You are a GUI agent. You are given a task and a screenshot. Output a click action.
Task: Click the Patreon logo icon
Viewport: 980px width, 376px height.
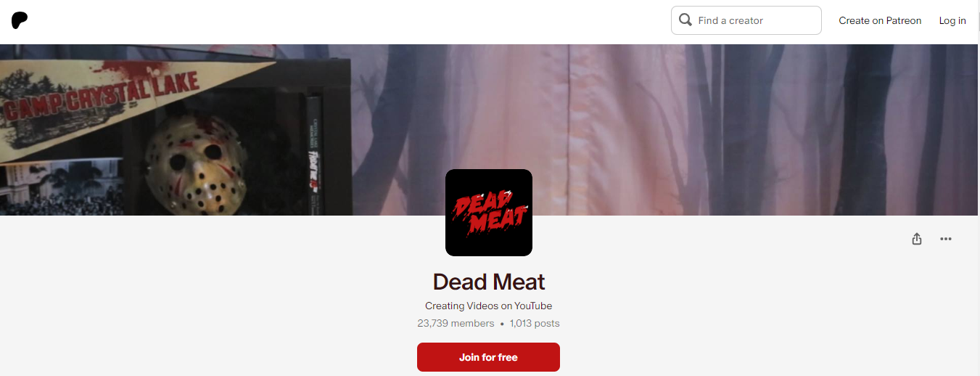point(20,20)
